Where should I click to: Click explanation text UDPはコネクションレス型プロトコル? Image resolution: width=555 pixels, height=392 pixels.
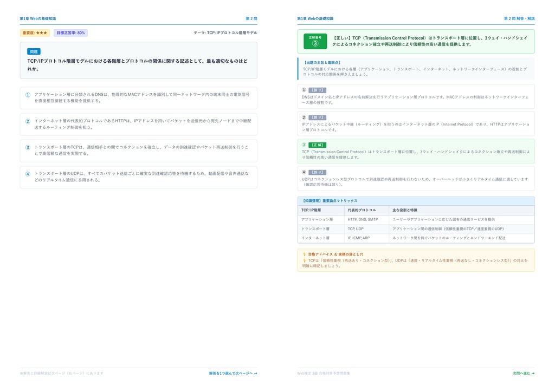[x=415, y=182]
